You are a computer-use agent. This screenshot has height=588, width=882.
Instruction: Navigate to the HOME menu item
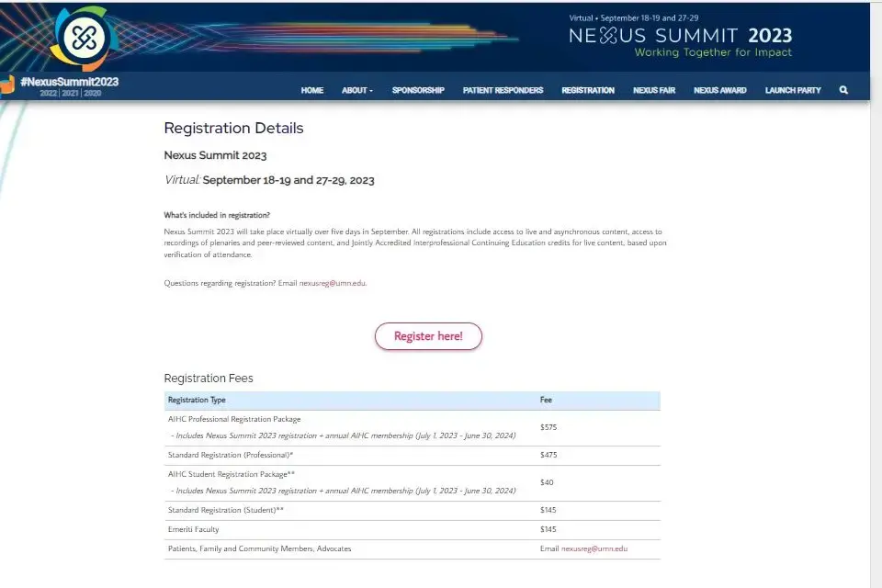(x=311, y=90)
